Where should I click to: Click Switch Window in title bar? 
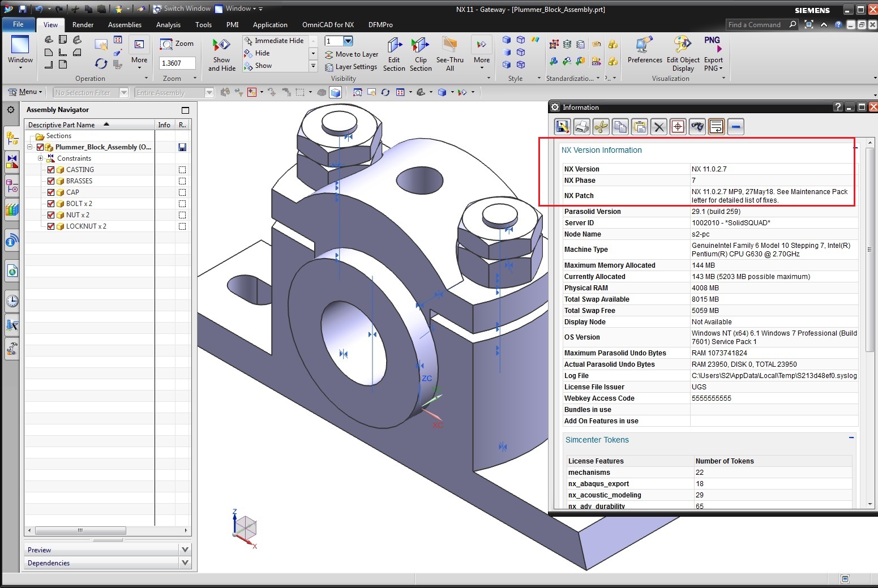[182, 8]
